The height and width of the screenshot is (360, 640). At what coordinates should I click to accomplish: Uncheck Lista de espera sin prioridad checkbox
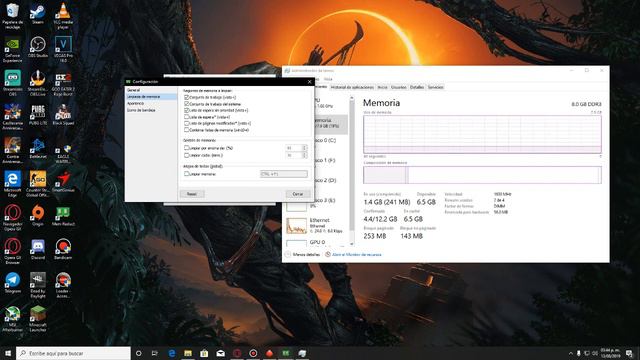click(x=187, y=110)
